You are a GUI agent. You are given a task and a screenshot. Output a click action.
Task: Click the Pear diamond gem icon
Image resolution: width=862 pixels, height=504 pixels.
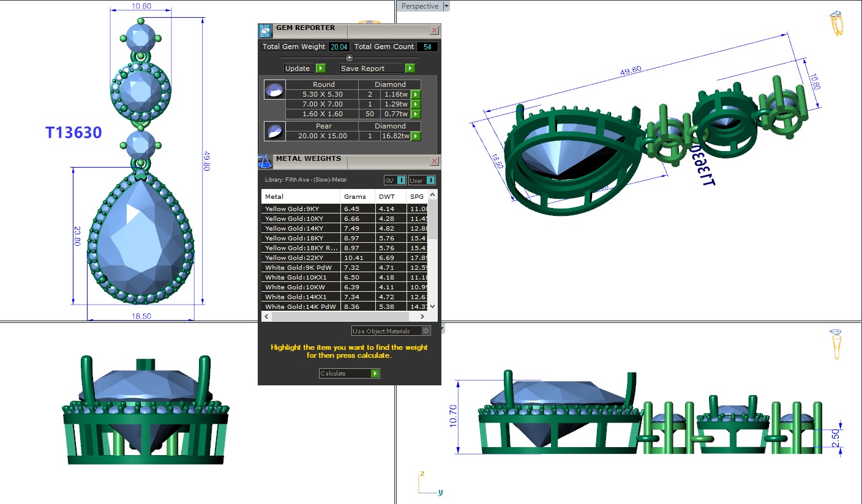(x=274, y=132)
